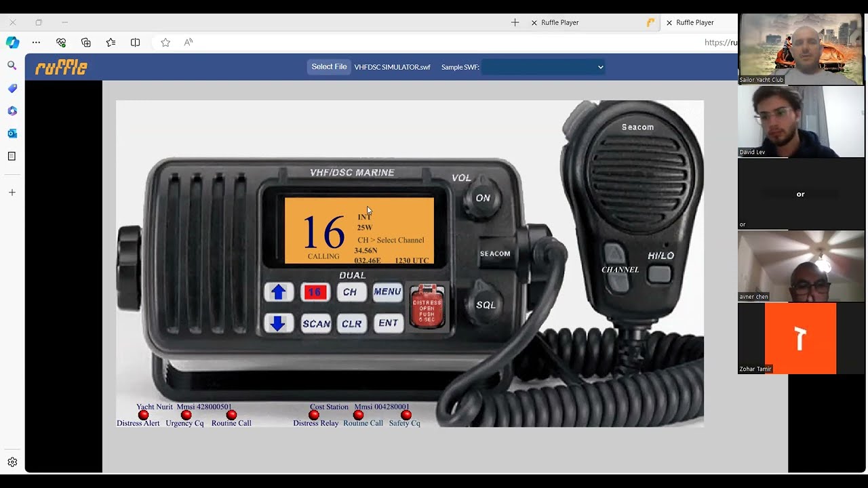Click the Select File button
The width and height of the screenshot is (868, 488).
click(x=329, y=66)
